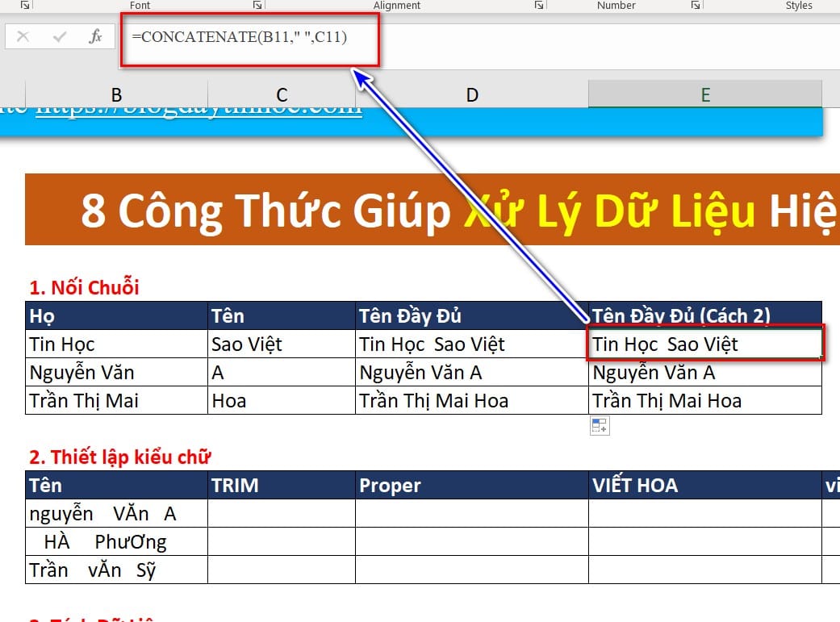Select the 'Hoa' cell in column C
The image size is (840, 622).
(x=282, y=401)
